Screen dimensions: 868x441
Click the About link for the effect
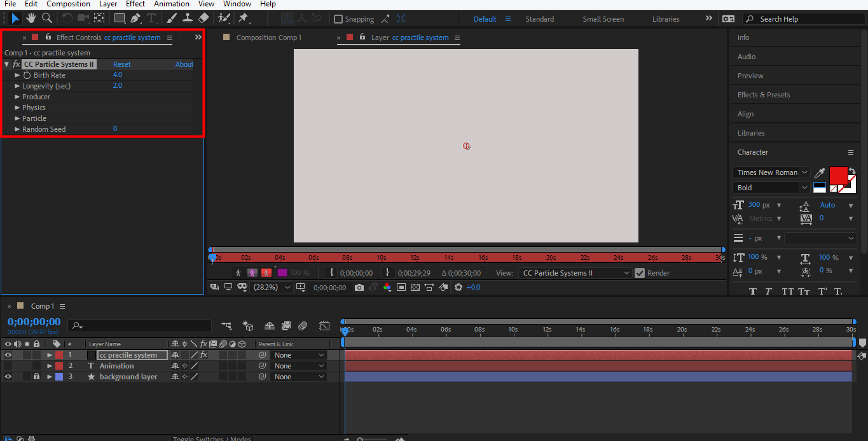pyautogui.click(x=184, y=64)
